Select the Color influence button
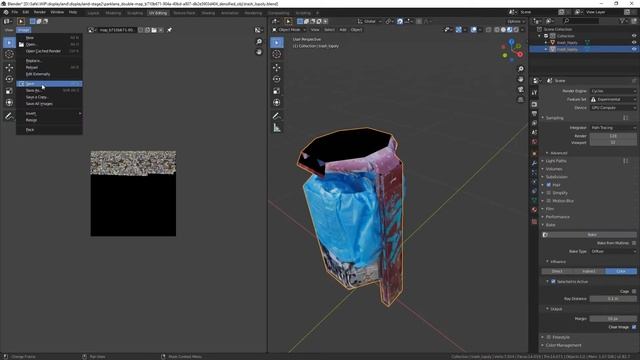This screenshot has height=360, width=640. coord(621,271)
